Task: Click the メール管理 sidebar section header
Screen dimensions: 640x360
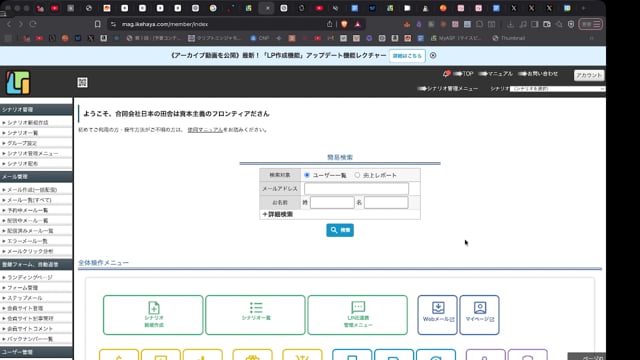Action: tap(36, 177)
